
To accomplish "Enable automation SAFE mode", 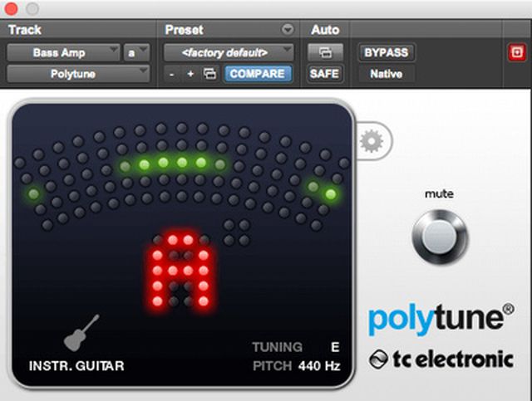I will (x=325, y=74).
